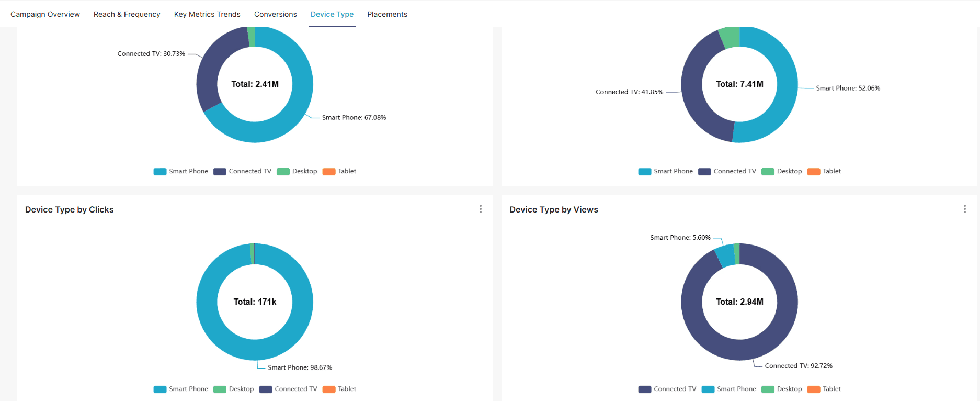Click the 'Device Type by Clicks' heading
This screenshot has height=401, width=980.
pyautogui.click(x=70, y=209)
